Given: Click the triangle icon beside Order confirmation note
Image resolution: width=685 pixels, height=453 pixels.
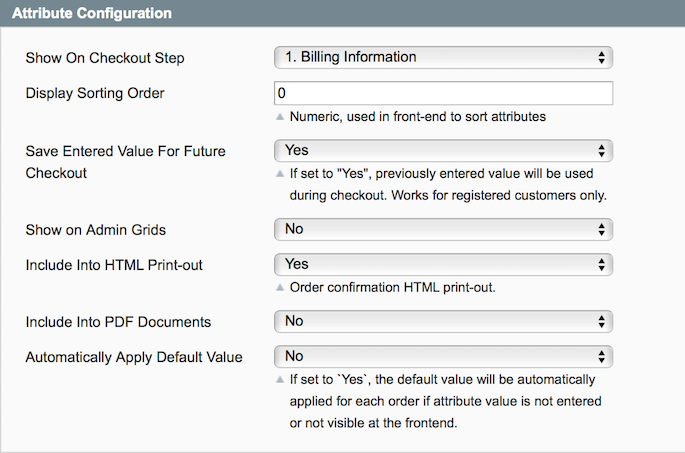Looking at the screenshot, I should (x=280, y=288).
